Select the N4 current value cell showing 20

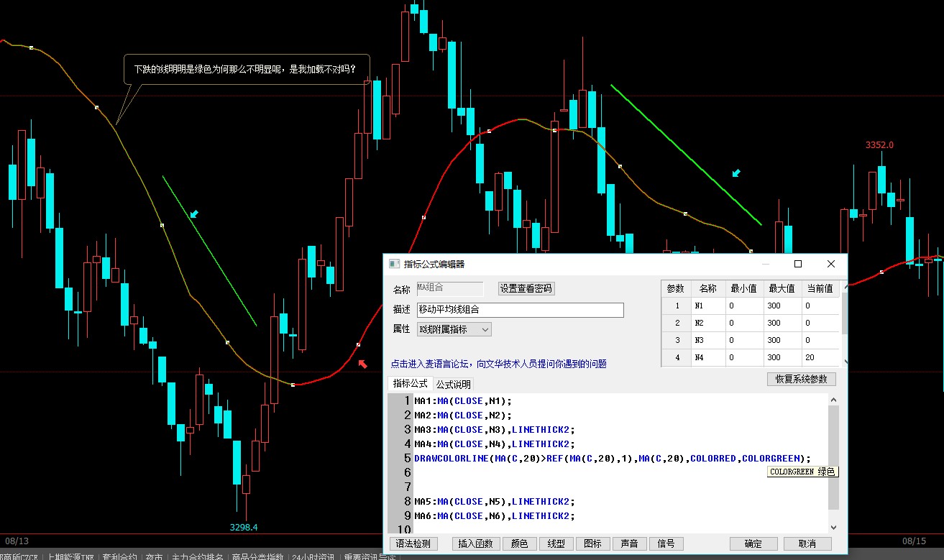click(x=820, y=357)
